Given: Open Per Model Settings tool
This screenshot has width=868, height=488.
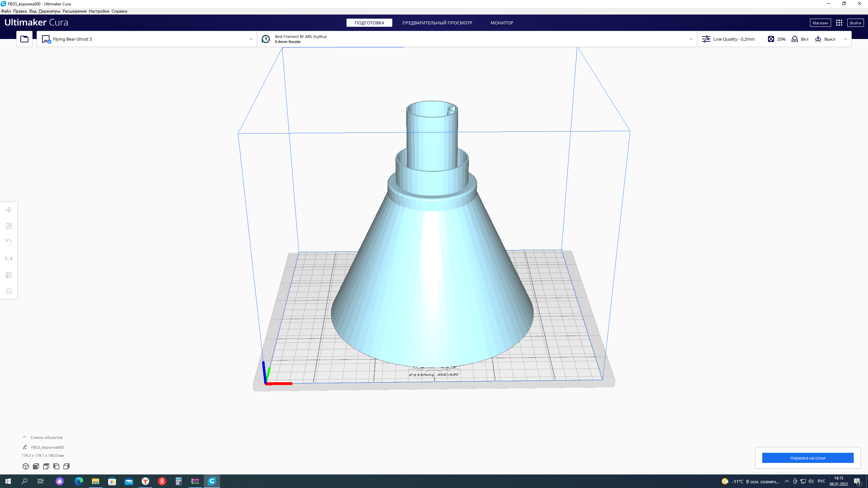Looking at the screenshot, I should point(9,275).
